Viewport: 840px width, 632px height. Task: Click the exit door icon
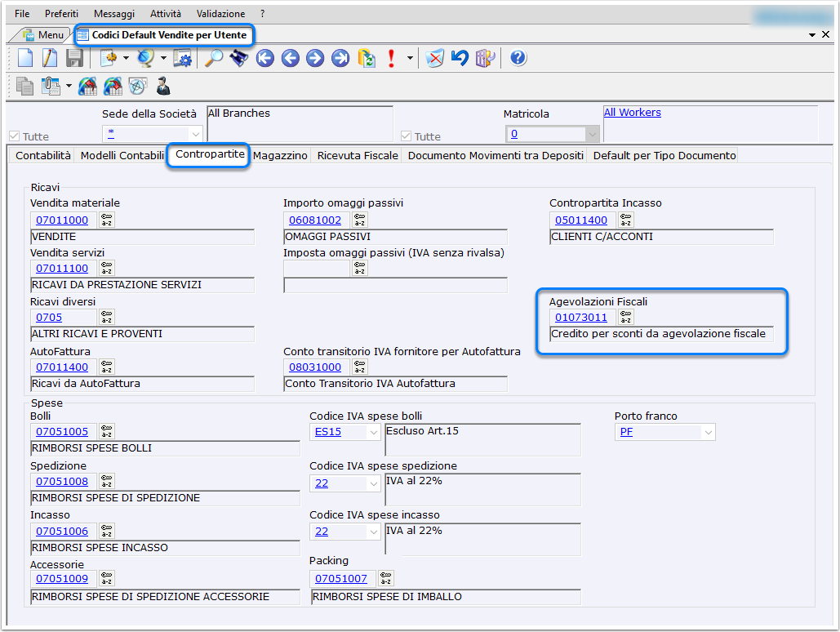point(486,57)
